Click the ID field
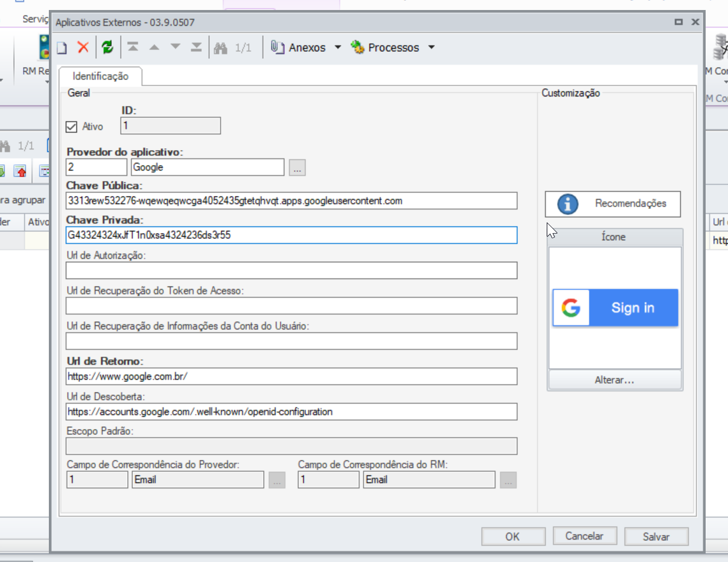 171,126
